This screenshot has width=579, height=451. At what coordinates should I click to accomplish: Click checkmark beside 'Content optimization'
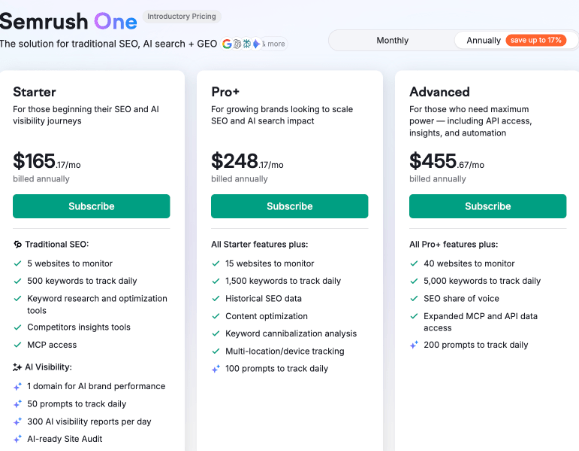click(216, 316)
